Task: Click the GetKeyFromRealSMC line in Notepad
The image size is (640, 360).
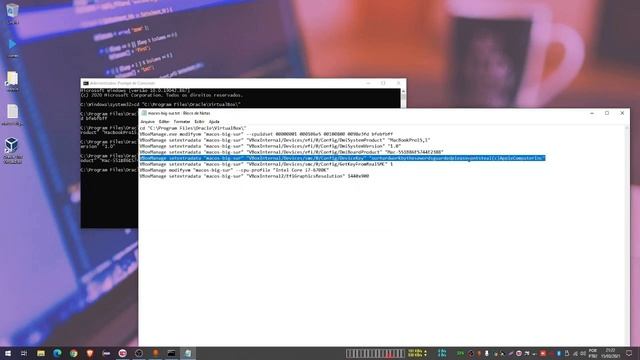Action: 266,164
